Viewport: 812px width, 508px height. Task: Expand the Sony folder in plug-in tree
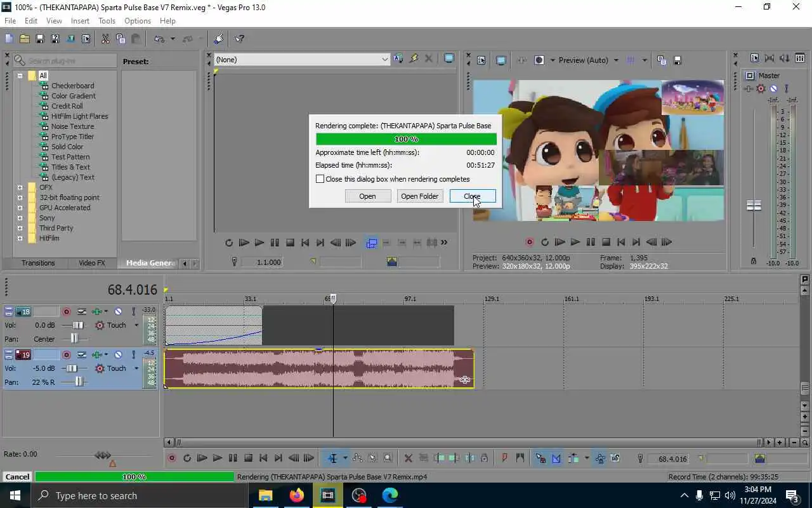[20, 218]
